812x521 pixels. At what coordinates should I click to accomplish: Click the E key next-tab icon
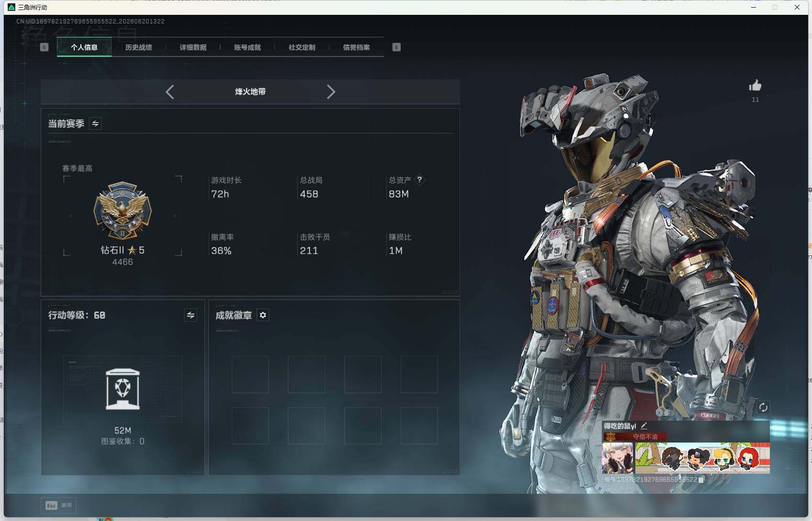(x=396, y=47)
